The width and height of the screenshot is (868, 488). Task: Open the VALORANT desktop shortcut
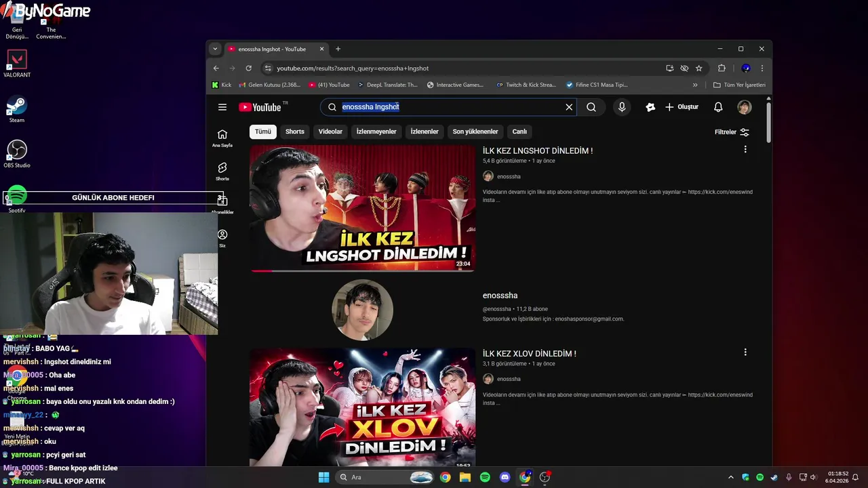coord(17,63)
